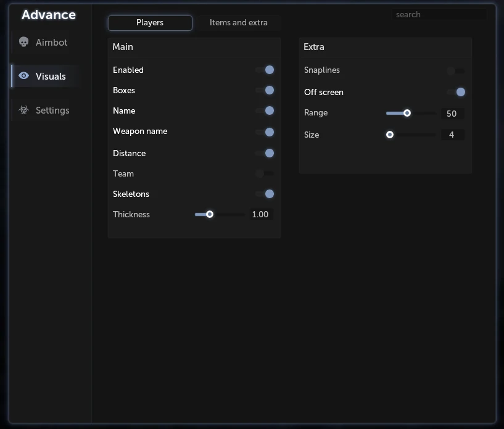
Task: Disable the Enabled toggle
Action: 265,70
